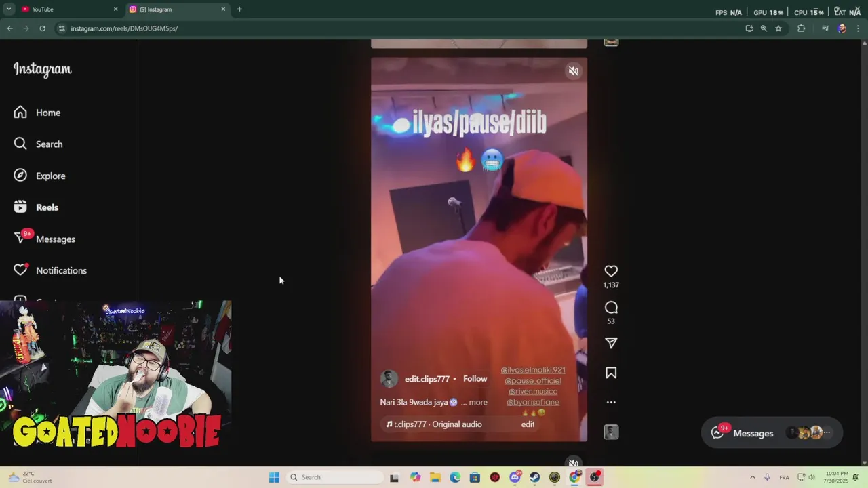Screen dimensions: 868x488
Task: Open Notifications in the sidebar
Action: pos(51,270)
